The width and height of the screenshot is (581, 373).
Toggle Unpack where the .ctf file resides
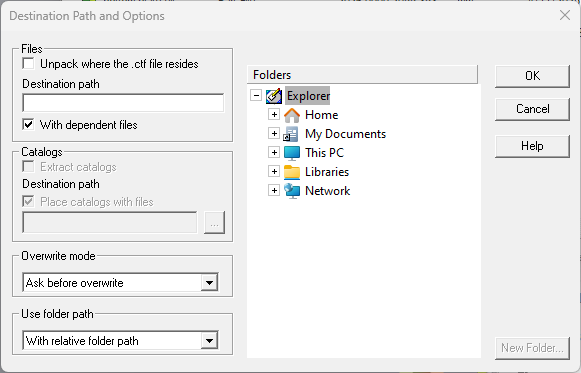[29, 64]
